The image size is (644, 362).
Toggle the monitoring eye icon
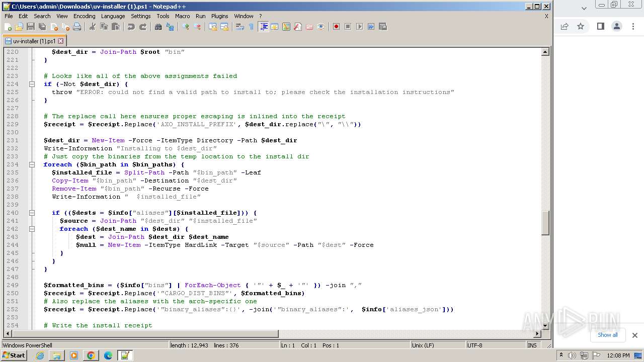(321, 27)
